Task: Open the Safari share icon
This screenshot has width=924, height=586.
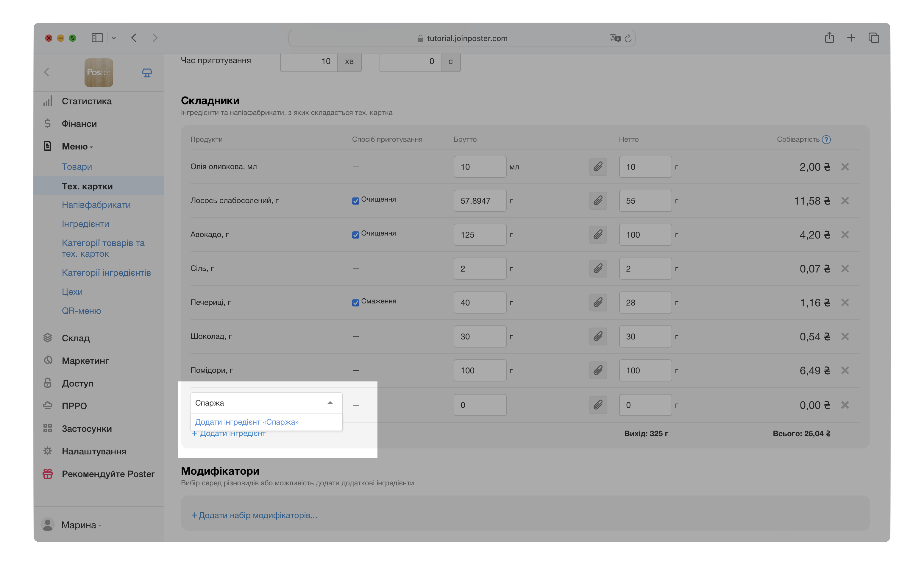Action: coord(829,38)
